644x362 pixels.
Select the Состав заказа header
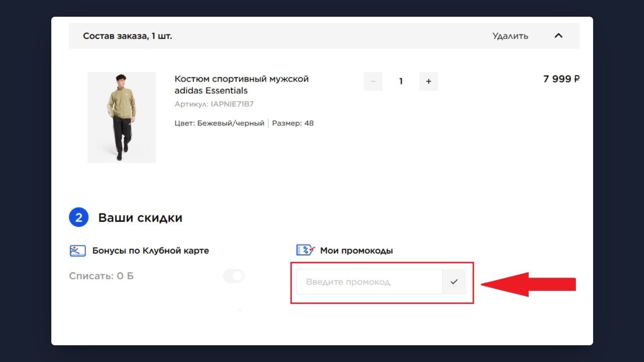pyautogui.click(x=127, y=36)
